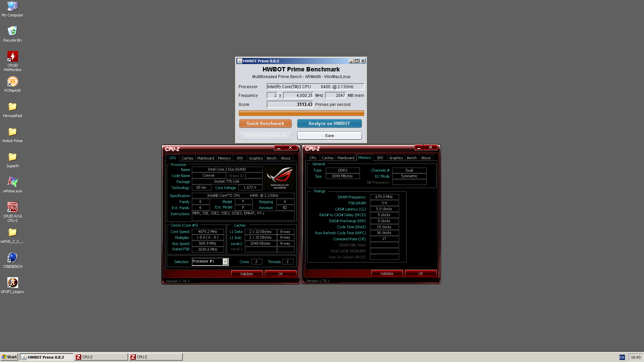Screen dimensions: 644x362
Task: Minimize the HWBOT Prime window
Action: pos(351,61)
